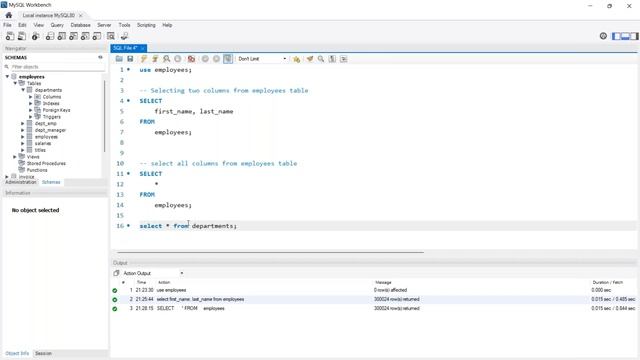Toggle the left sidebar panel visibility
This screenshot has width=640, height=360.
click(x=616, y=36)
